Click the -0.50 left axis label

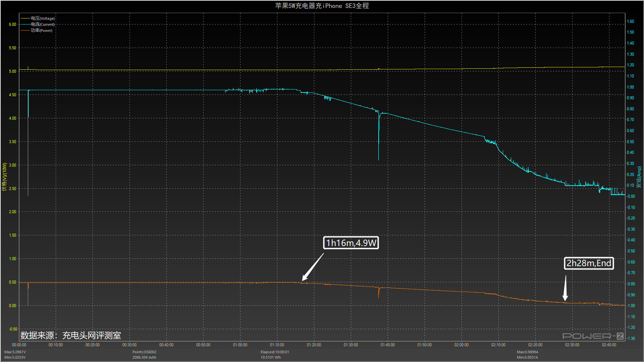pyautogui.click(x=13, y=329)
